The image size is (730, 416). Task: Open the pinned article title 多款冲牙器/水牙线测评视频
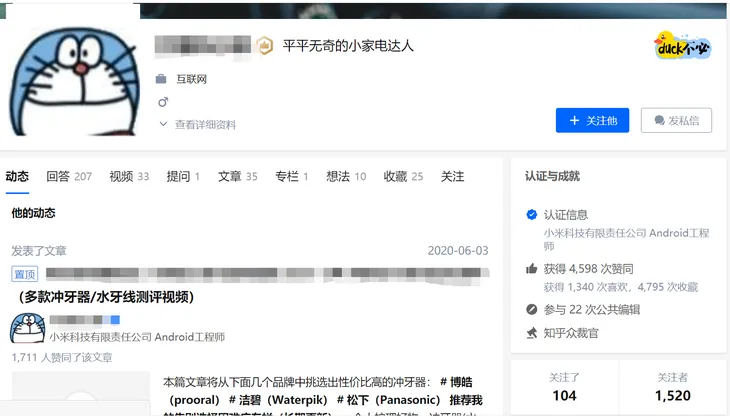105,296
